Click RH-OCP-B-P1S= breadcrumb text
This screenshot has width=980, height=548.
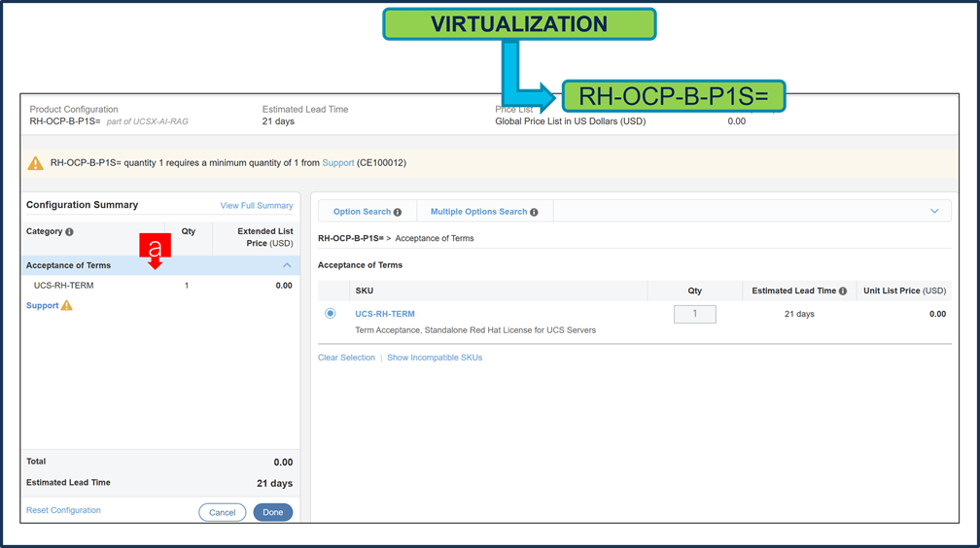[x=351, y=239]
